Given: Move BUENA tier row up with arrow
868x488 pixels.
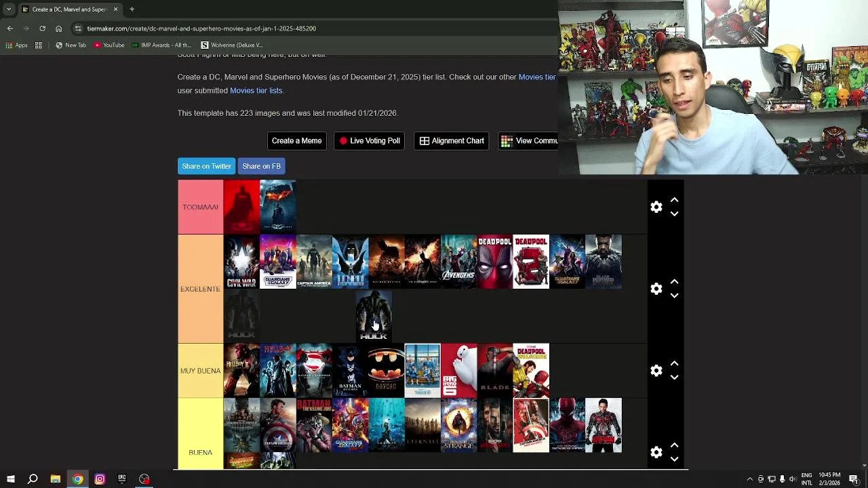Looking at the screenshot, I should (674, 445).
